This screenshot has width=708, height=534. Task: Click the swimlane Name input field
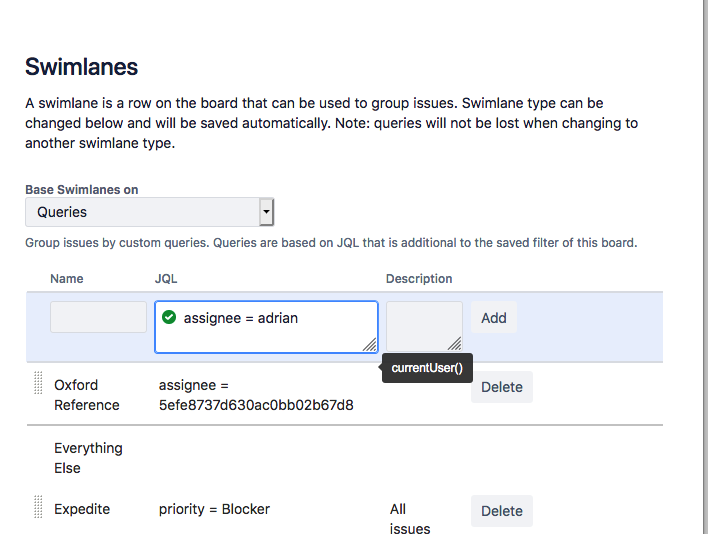(98, 317)
